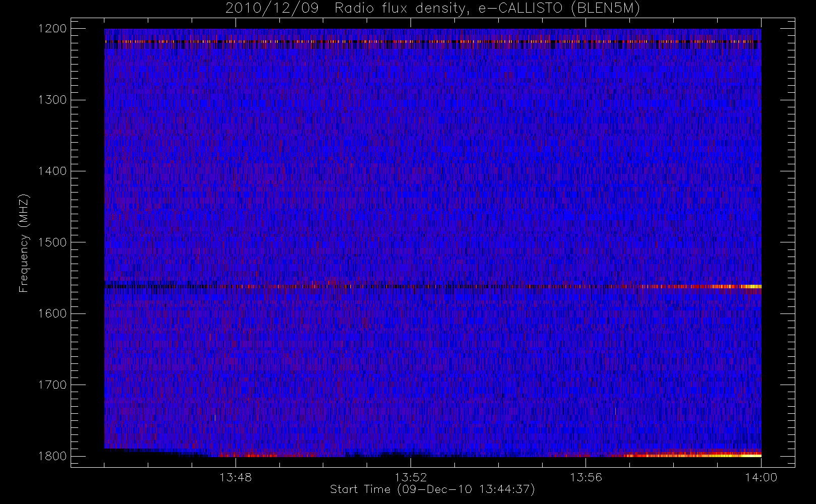This screenshot has width=816, height=504.
Task: Click the 1500 frequency tick label
Action: coord(53,242)
